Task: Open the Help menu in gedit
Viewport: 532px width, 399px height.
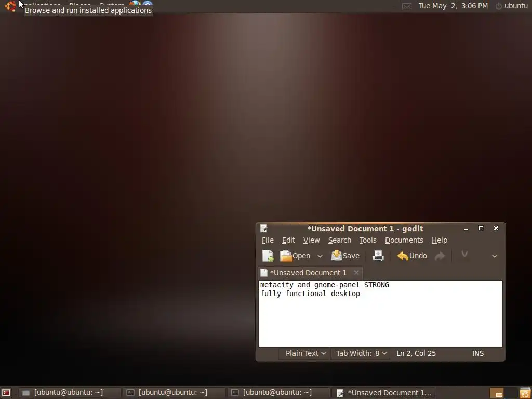Action: [x=440, y=240]
